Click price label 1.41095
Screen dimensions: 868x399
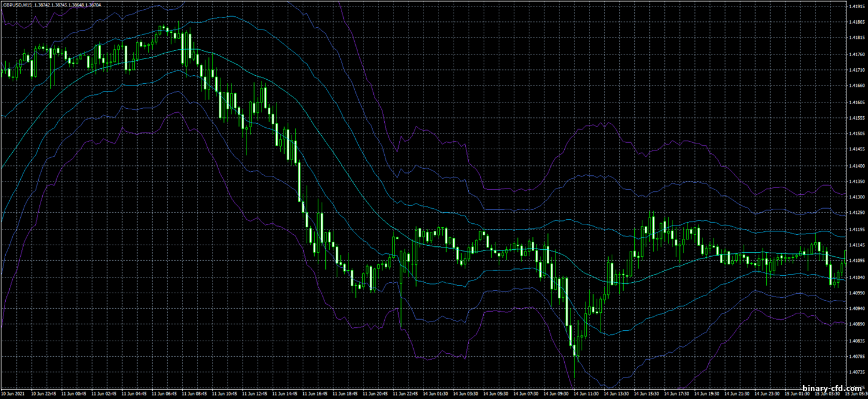click(857, 261)
